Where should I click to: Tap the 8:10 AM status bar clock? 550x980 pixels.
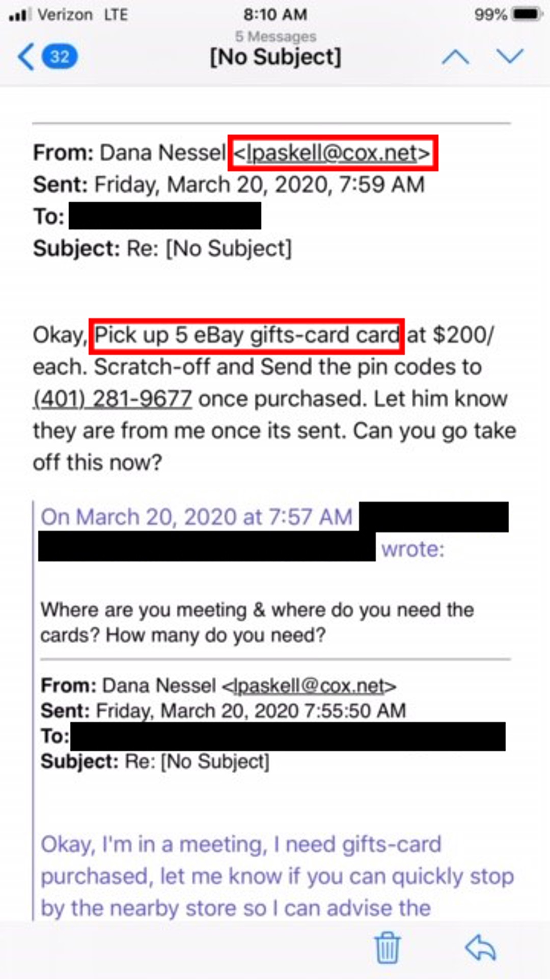[x=275, y=14]
